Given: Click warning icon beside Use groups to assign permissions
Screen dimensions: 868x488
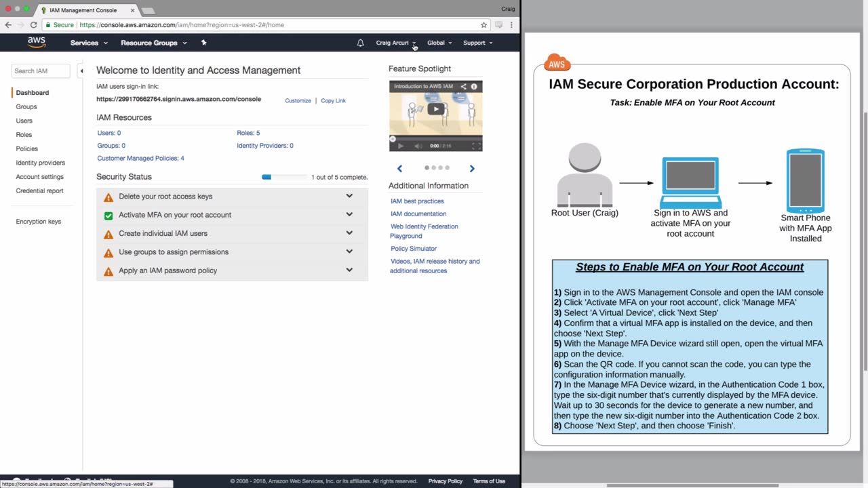Looking at the screenshot, I should tap(108, 253).
